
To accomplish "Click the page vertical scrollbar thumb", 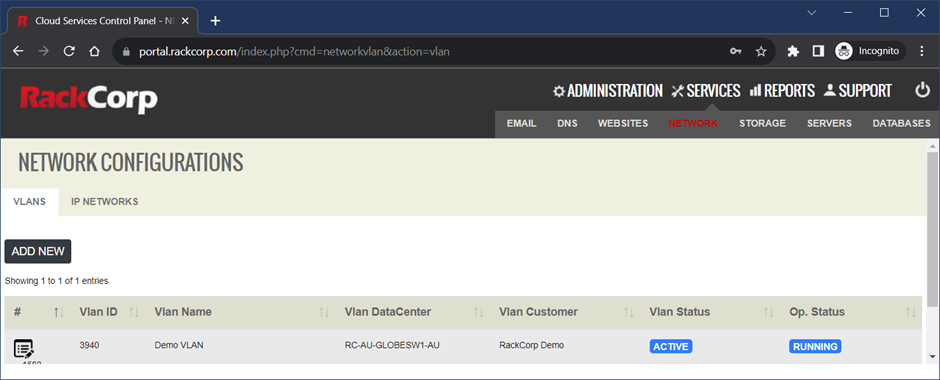I will click(933, 231).
